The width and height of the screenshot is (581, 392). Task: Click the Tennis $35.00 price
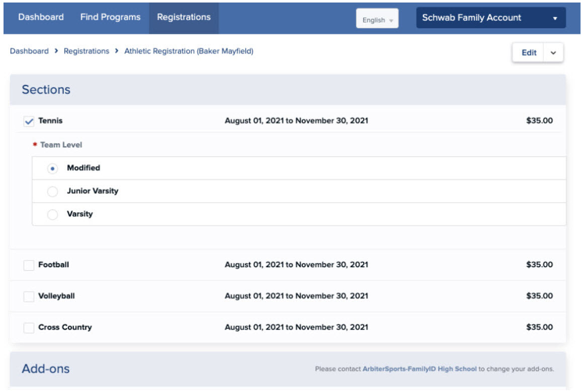[539, 121]
